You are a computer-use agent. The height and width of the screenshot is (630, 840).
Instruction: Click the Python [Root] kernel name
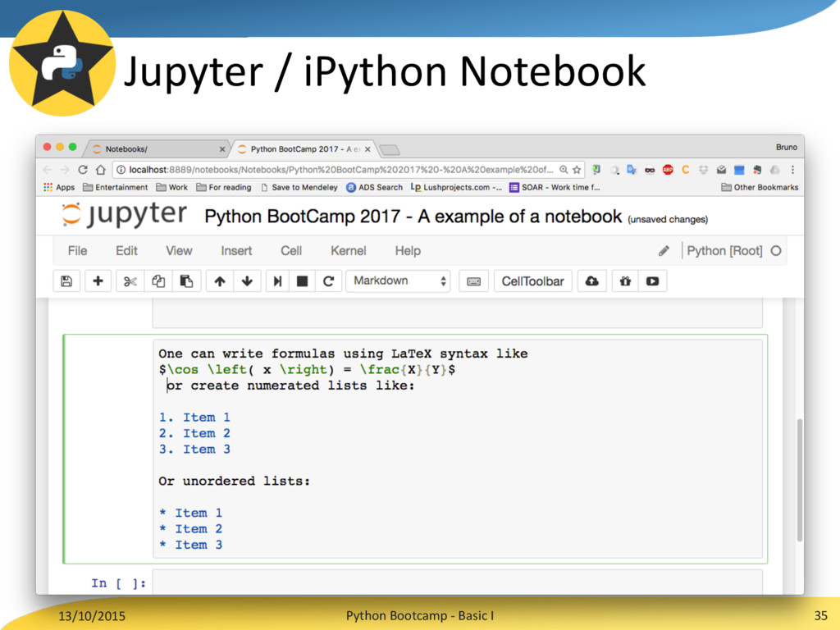tap(724, 251)
